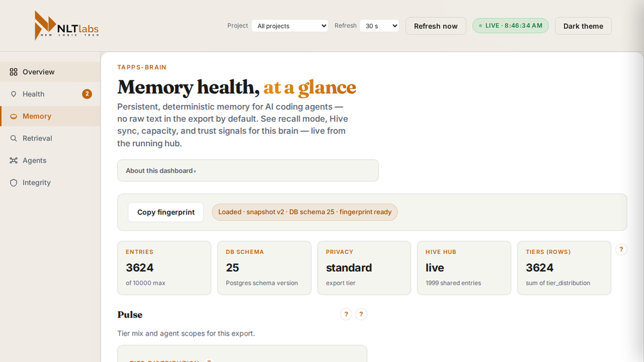Click the Overview grid icon in sidebar
The image size is (644, 362).
[14, 72]
